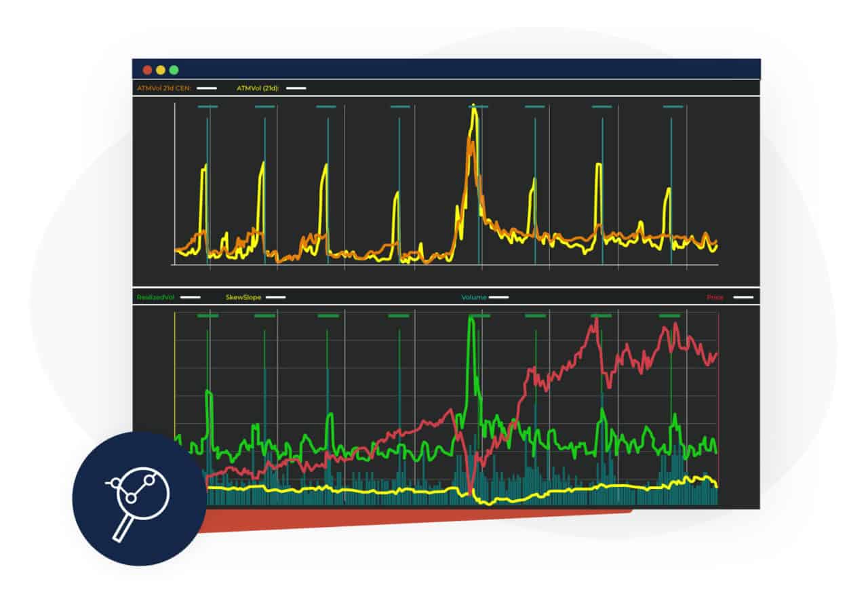
Task: Select teal marker above the tallest ATMVol peak
Action: coord(479,106)
